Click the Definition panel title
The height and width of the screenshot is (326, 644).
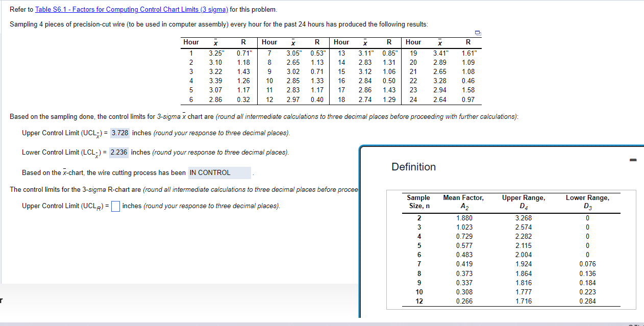pos(413,167)
